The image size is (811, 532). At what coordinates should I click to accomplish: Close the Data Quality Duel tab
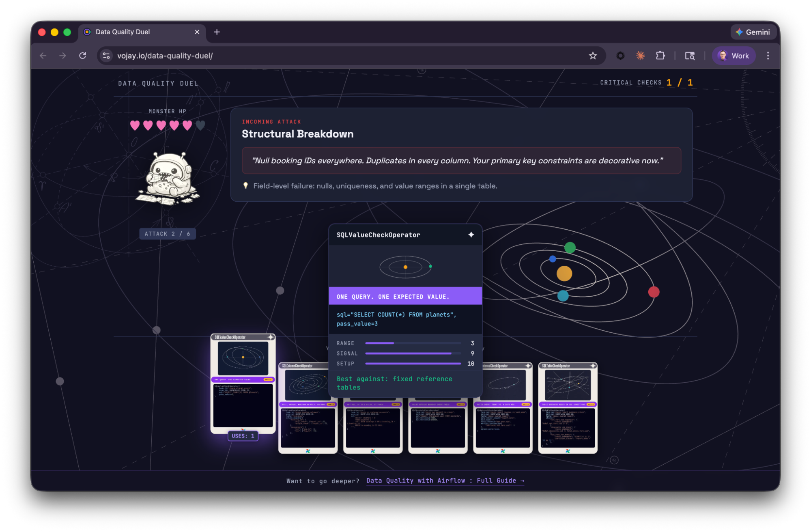(197, 32)
